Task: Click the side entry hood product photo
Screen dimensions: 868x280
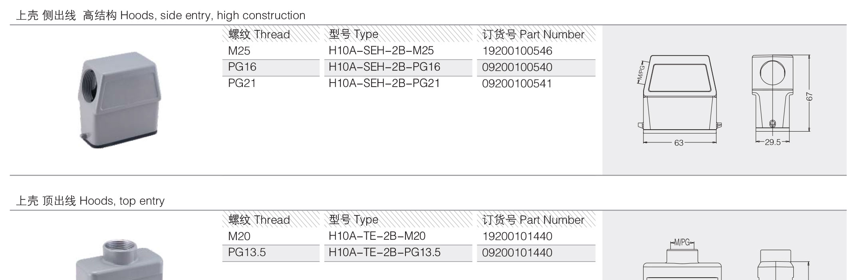Action: pos(119,100)
